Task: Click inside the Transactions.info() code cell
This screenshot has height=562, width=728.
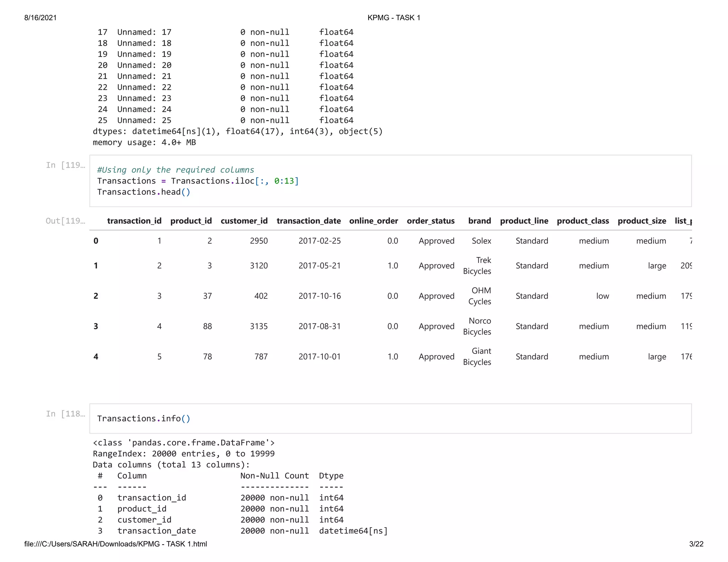Action: pyautogui.click(x=144, y=418)
